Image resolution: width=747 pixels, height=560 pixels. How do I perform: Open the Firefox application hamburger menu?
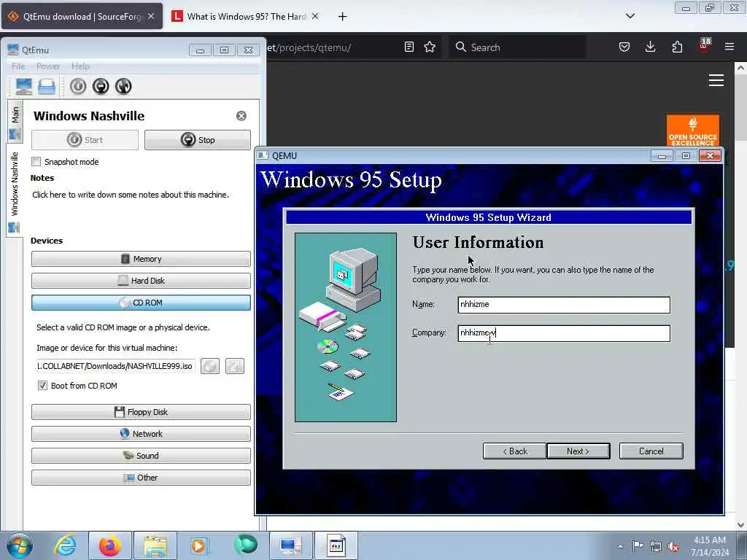click(729, 47)
